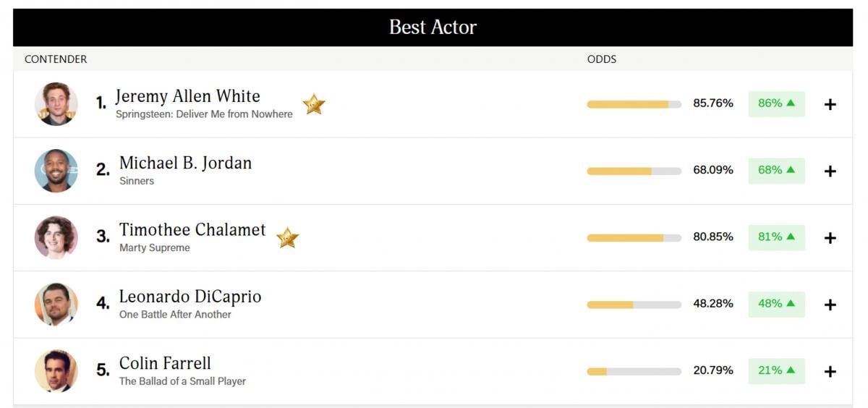Click the green 68% trend badge

tap(776, 170)
